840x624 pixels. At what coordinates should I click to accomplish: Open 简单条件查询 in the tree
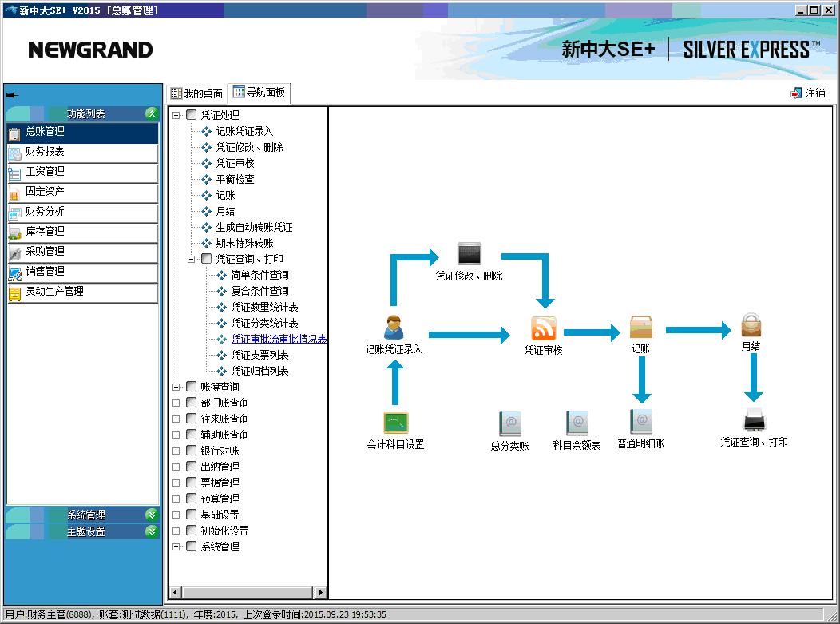[260, 275]
